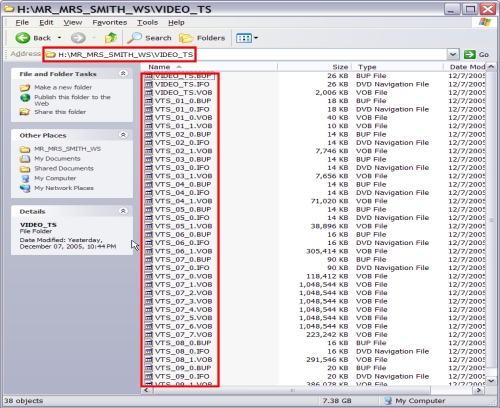Open the My Documents link
The image size is (500, 408).
tap(57, 159)
